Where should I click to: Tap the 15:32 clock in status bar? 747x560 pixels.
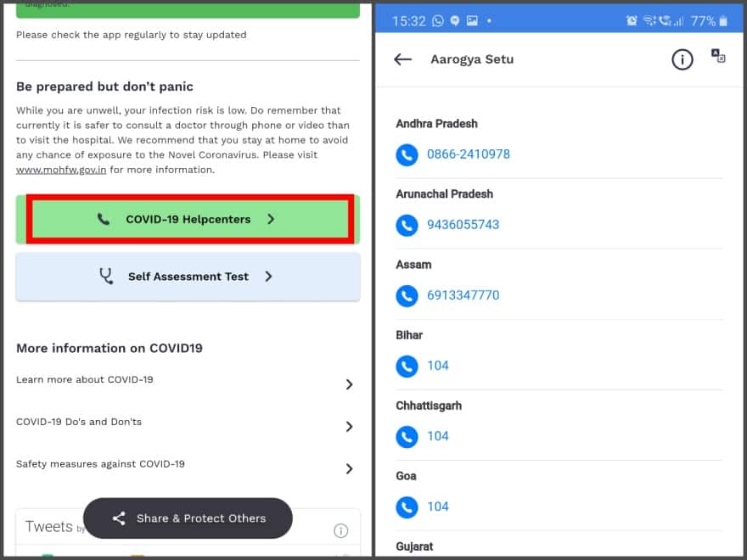[x=409, y=21]
